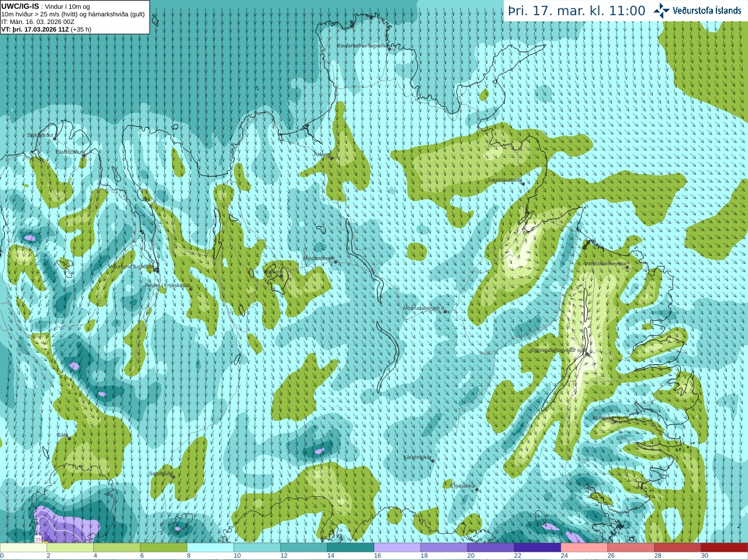Click the Siglufjörður station marker

click(55, 139)
